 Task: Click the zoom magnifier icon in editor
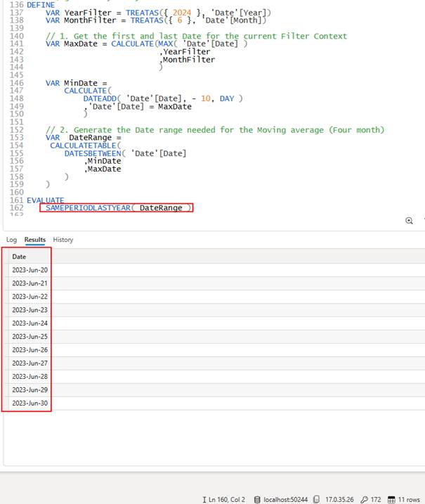[x=409, y=221]
